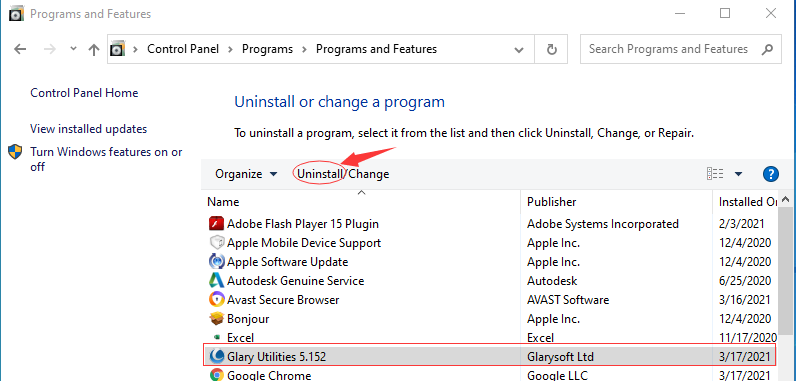This screenshot has height=381, width=796.
Task: Open the recent locations dropdown arrow
Action: point(73,49)
